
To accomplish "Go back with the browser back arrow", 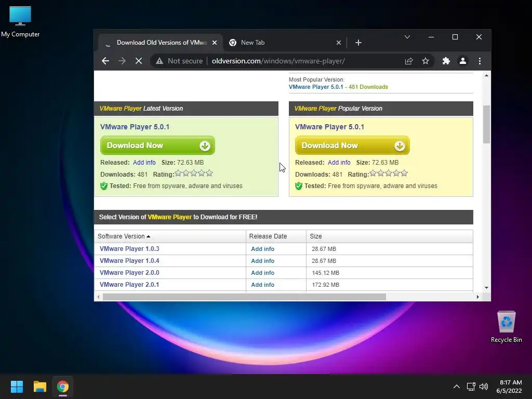I will pos(105,61).
